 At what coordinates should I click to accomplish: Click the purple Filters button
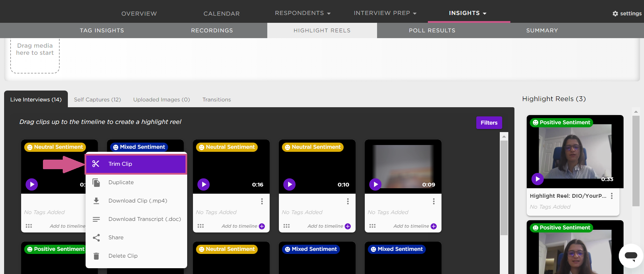click(x=489, y=123)
